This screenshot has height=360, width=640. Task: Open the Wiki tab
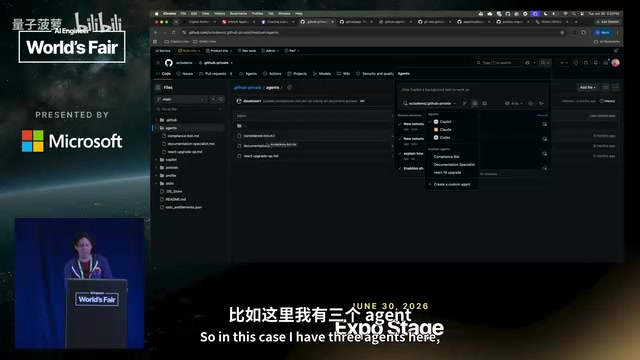(x=343, y=73)
